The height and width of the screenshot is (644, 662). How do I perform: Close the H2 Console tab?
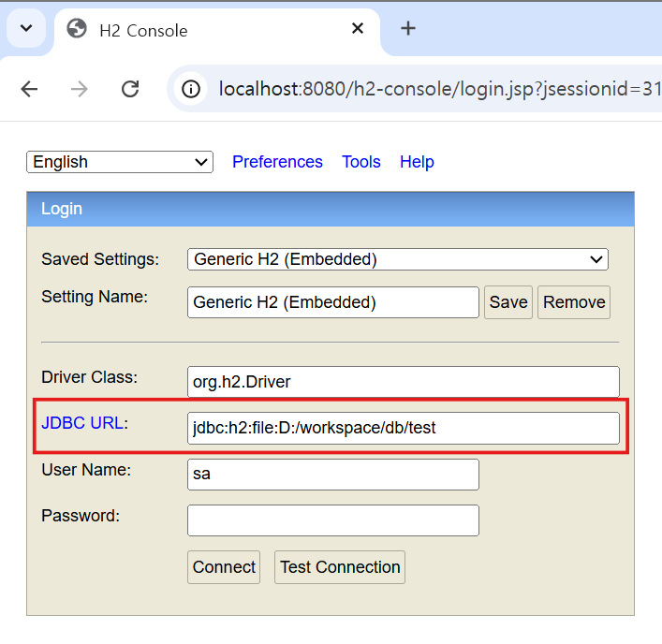[358, 28]
